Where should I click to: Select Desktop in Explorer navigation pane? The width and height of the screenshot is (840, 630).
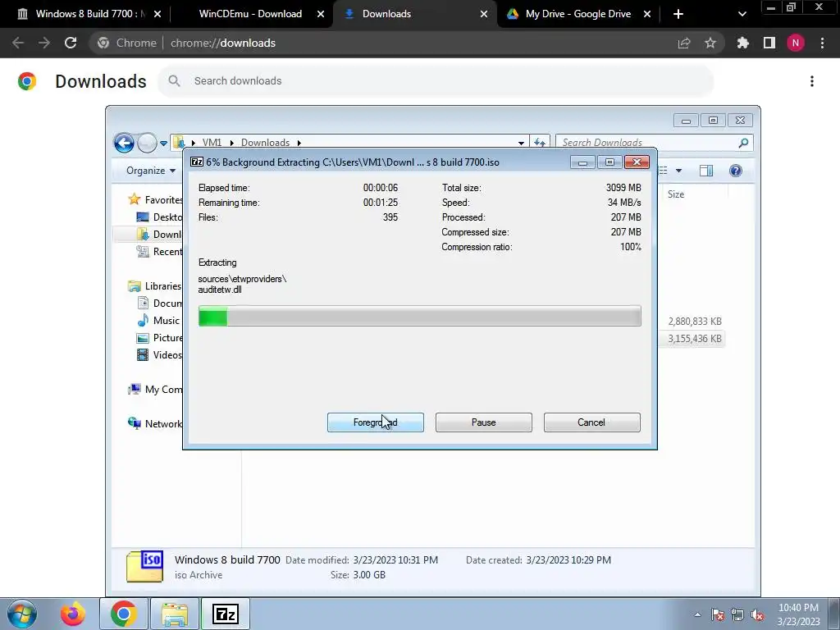159,217
